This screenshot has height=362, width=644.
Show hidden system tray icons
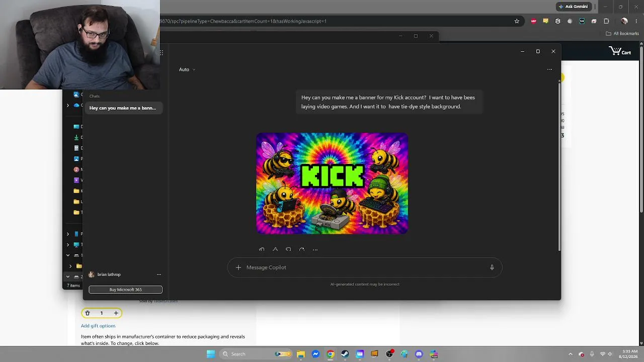570,354
